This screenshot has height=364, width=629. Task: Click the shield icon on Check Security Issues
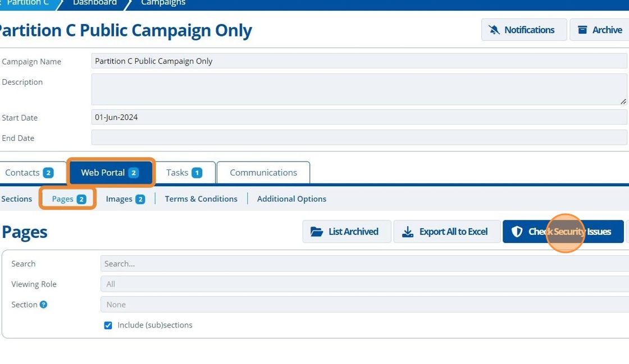pyautogui.click(x=517, y=232)
